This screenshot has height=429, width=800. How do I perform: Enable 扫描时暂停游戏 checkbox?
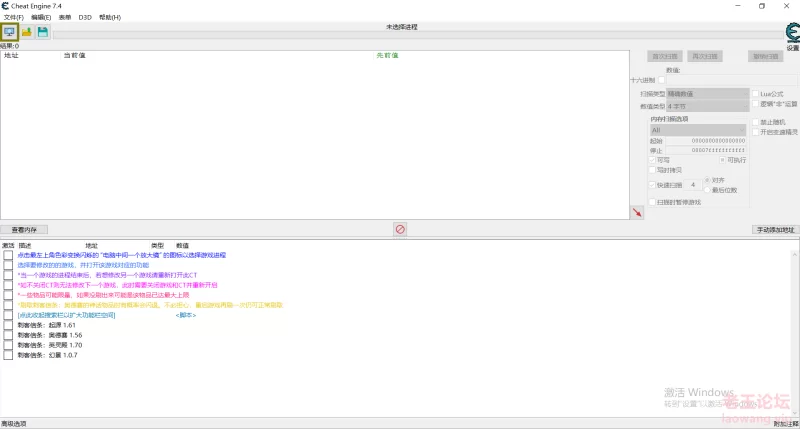click(x=652, y=202)
